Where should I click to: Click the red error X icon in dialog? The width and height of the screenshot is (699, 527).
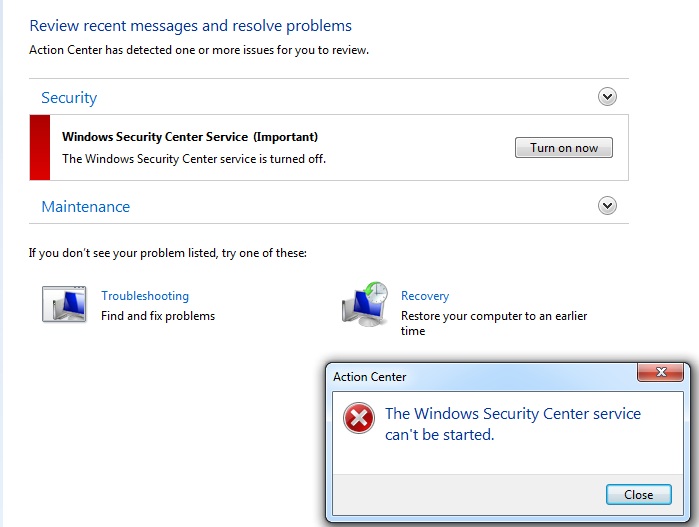pos(358,418)
